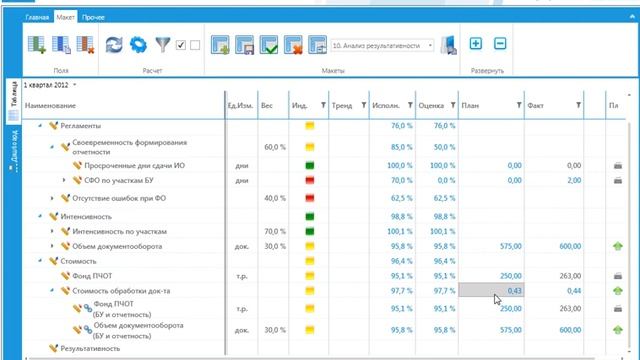Screen dimensions: 640x360
Task: Click the add field column icon
Action: [37, 44]
